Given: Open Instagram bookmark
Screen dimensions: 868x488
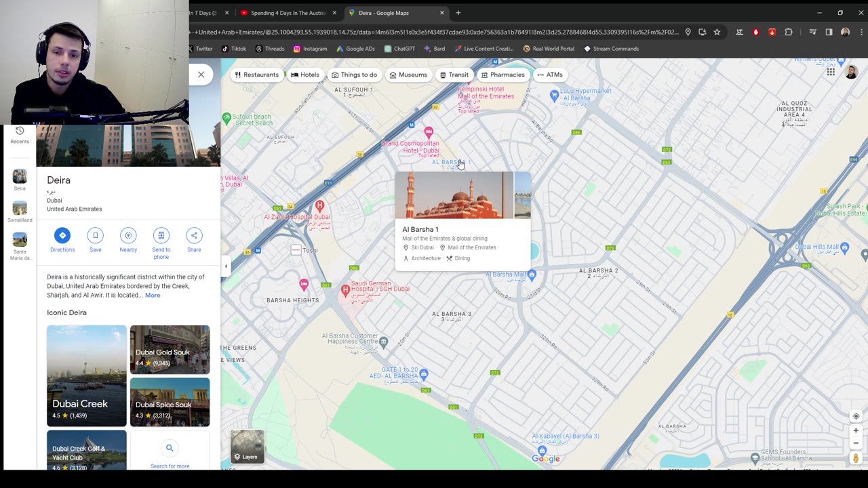Looking at the screenshot, I should click(x=310, y=49).
